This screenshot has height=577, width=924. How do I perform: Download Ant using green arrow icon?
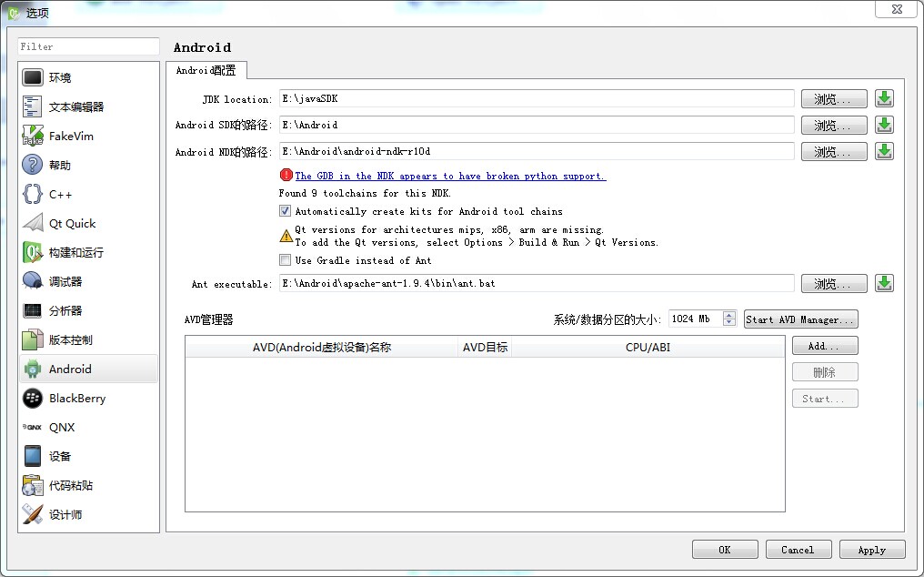pyautogui.click(x=884, y=283)
